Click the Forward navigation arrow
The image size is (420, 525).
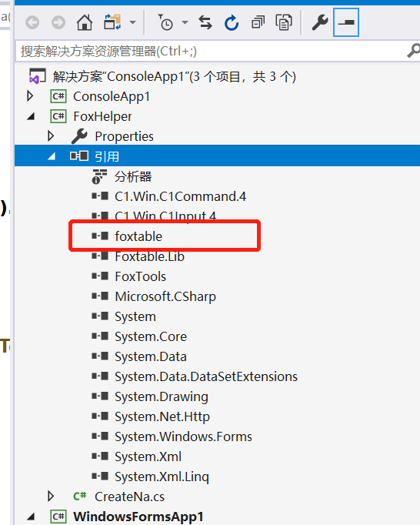pyautogui.click(x=58, y=23)
